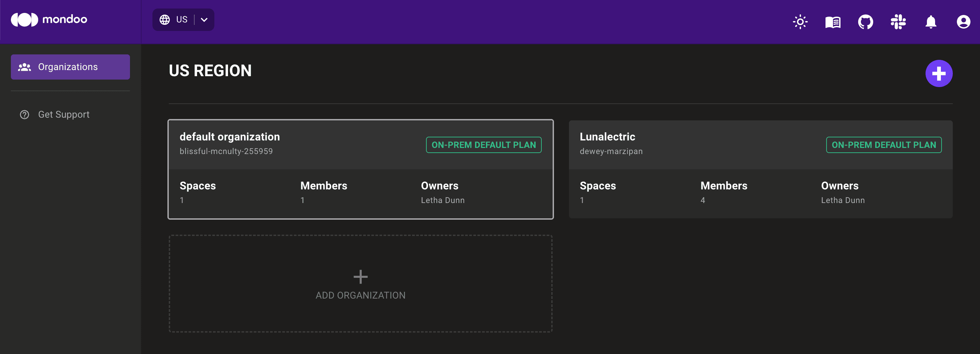The height and width of the screenshot is (354, 980).
Task: Open the user account avatar icon
Action: [x=964, y=22]
